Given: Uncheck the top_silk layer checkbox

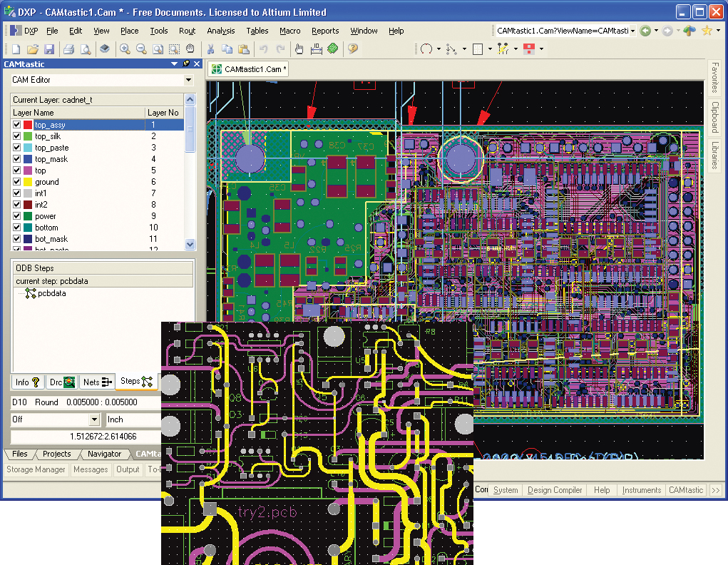Looking at the screenshot, I should click(17, 136).
